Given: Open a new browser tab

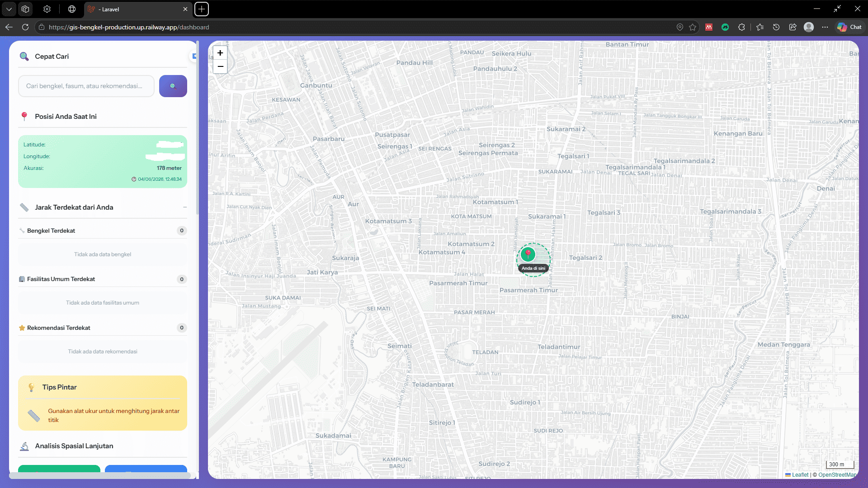Looking at the screenshot, I should click(x=202, y=9).
